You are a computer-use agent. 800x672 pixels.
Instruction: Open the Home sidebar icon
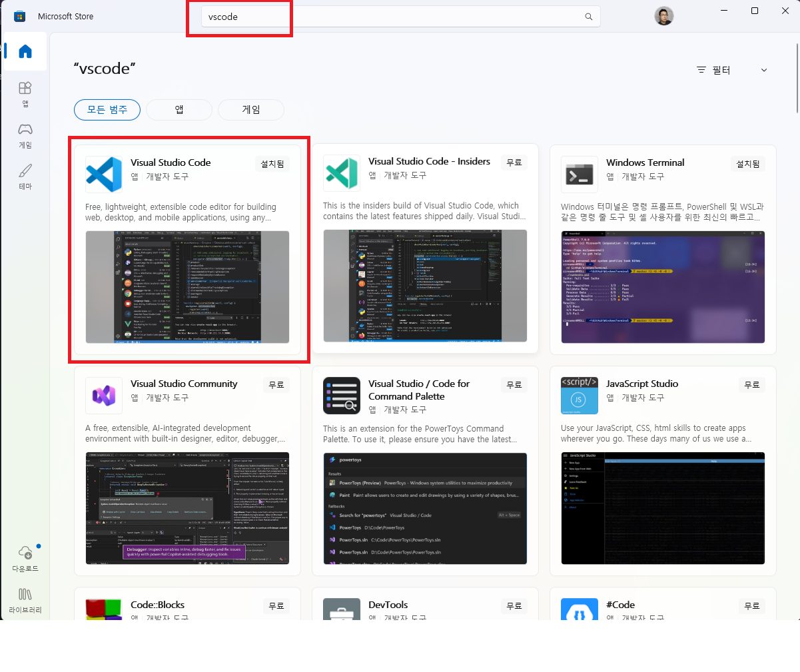pyautogui.click(x=25, y=51)
